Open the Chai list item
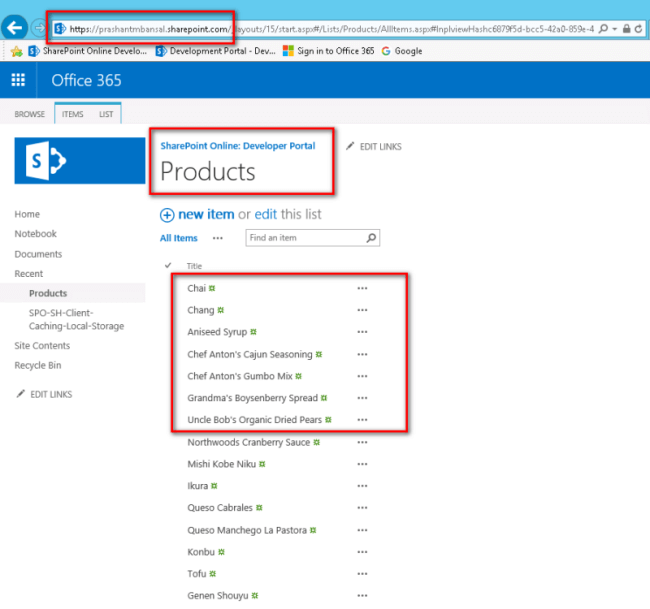650x609 pixels. 196,288
